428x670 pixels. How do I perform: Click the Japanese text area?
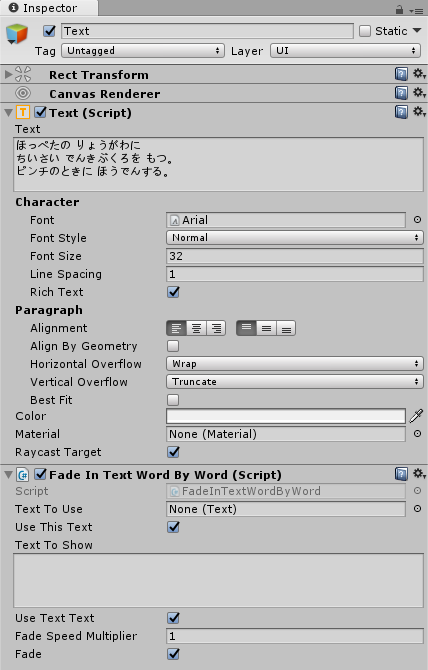[218, 164]
